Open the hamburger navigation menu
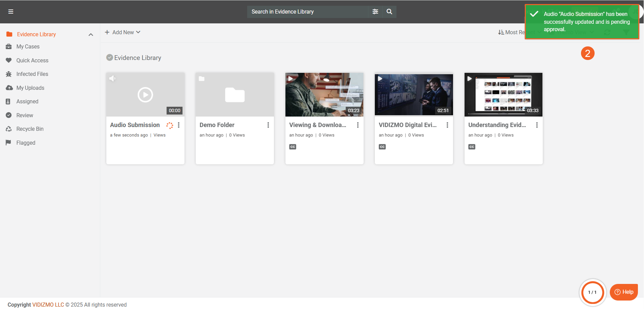The image size is (644, 309). [x=11, y=12]
